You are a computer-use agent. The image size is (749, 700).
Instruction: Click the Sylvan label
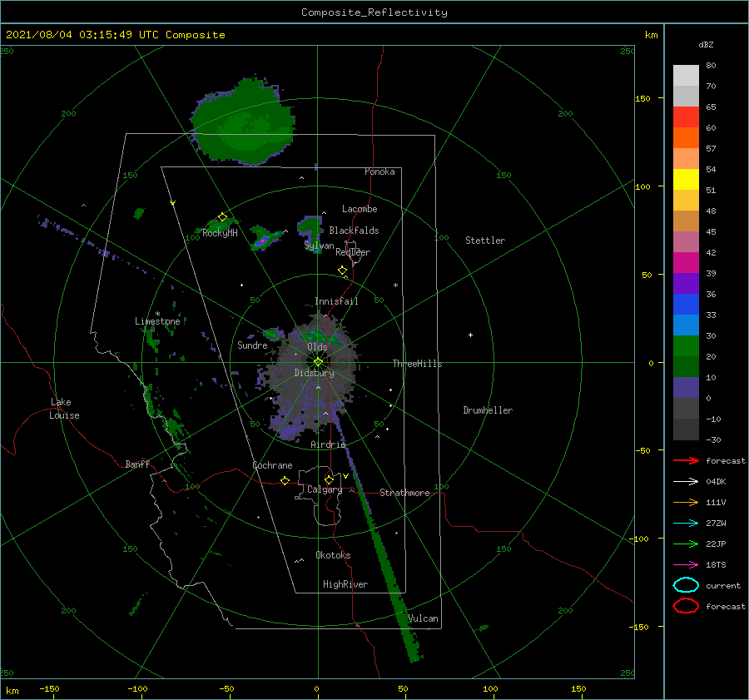pyautogui.click(x=319, y=246)
